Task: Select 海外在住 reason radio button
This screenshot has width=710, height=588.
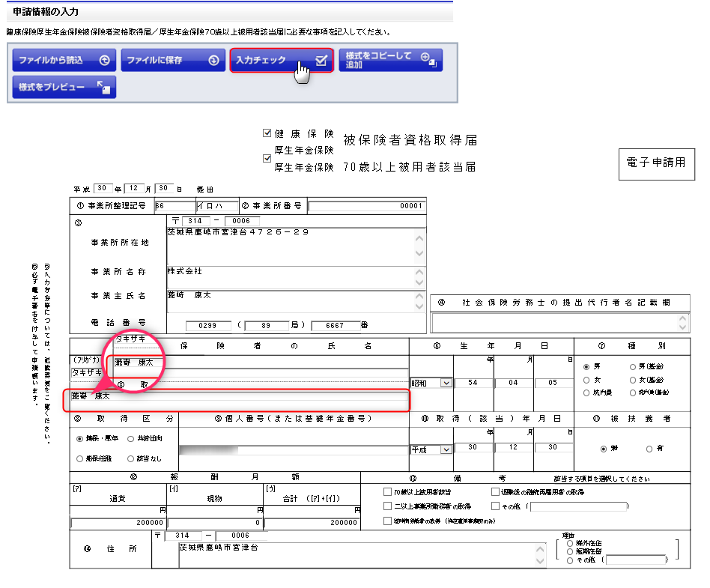Action: [571, 543]
